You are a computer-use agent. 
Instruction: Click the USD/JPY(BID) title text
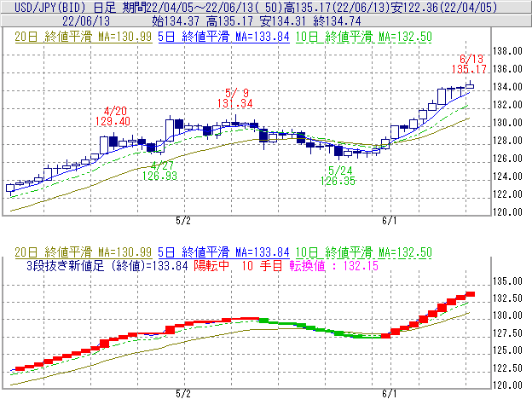[x=50, y=7]
